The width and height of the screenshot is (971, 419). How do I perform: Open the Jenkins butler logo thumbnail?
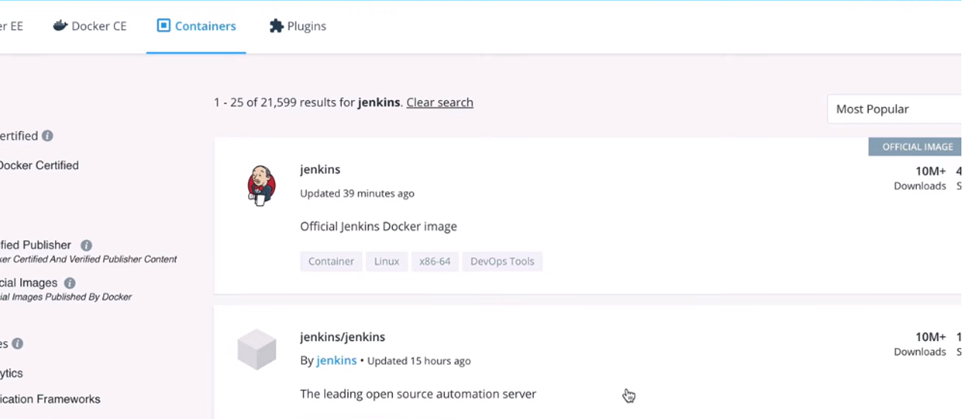tap(260, 186)
